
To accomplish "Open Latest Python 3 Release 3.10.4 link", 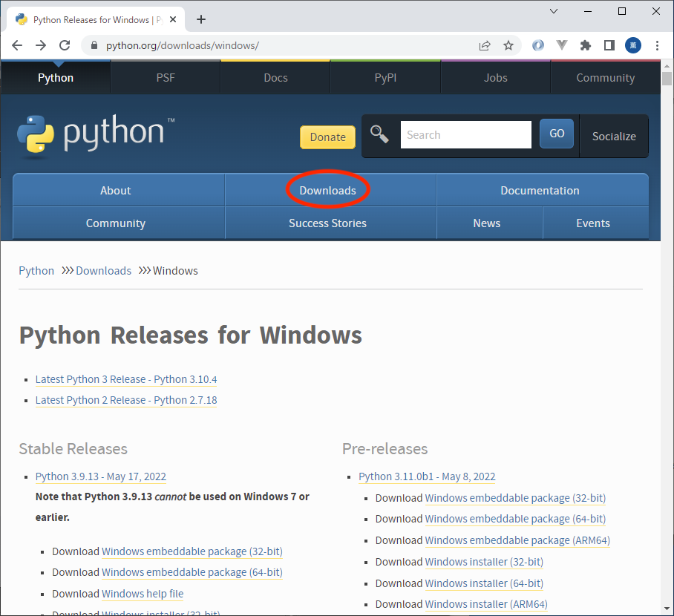I will pos(126,379).
